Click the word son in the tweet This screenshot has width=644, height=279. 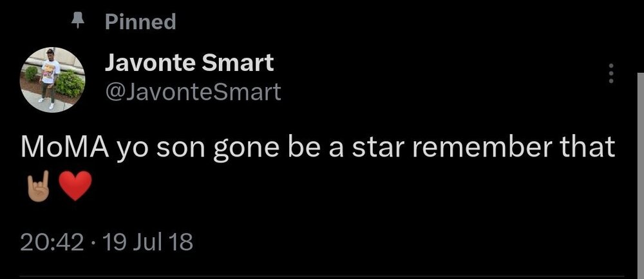tap(176, 148)
